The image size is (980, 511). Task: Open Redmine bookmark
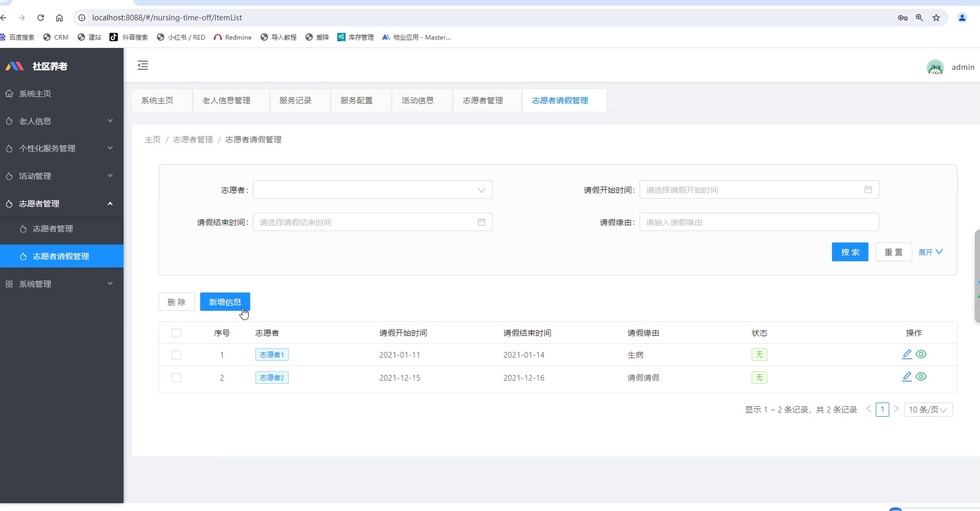tap(232, 37)
